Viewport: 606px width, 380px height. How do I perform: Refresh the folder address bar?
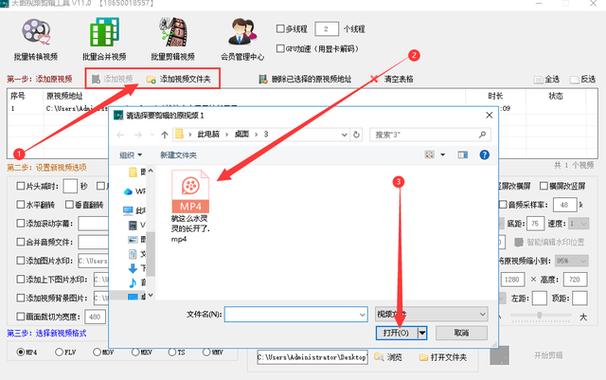click(356, 135)
